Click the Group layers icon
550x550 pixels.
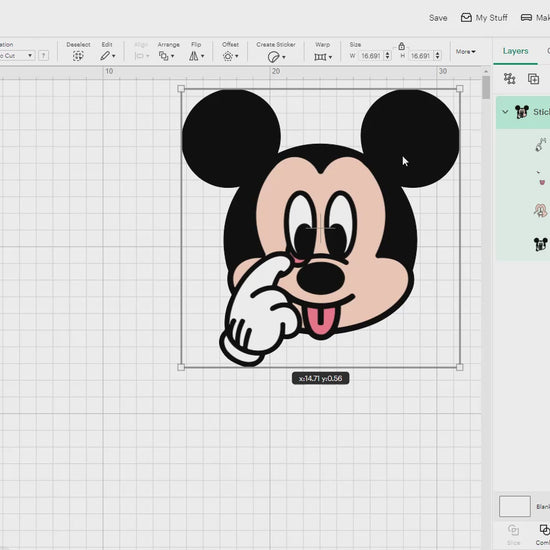[x=509, y=79]
